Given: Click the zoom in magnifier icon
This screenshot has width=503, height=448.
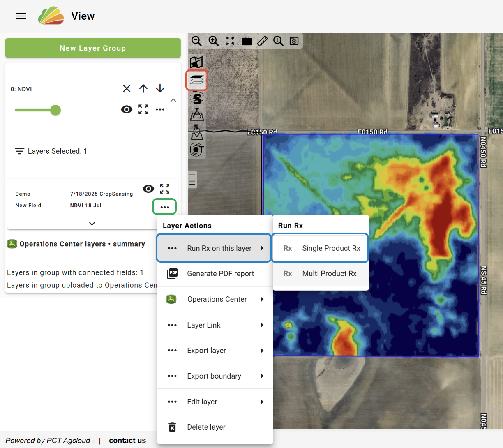Looking at the screenshot, I should coord(213,41).
